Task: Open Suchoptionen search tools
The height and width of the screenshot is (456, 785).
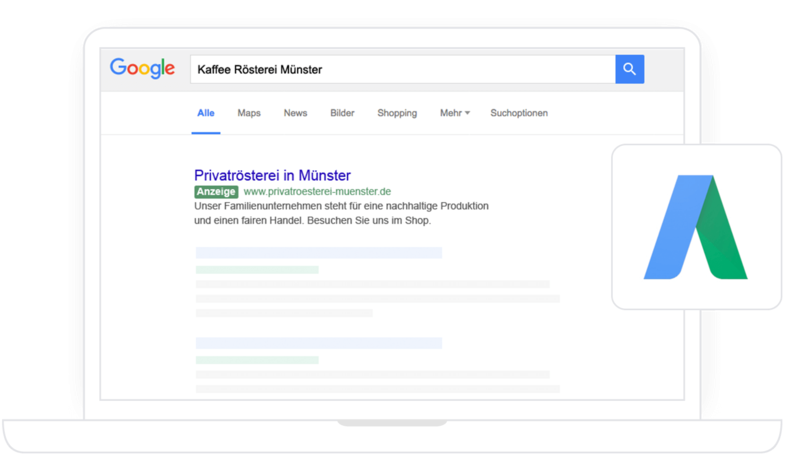Action: click(x=519, y=113)
